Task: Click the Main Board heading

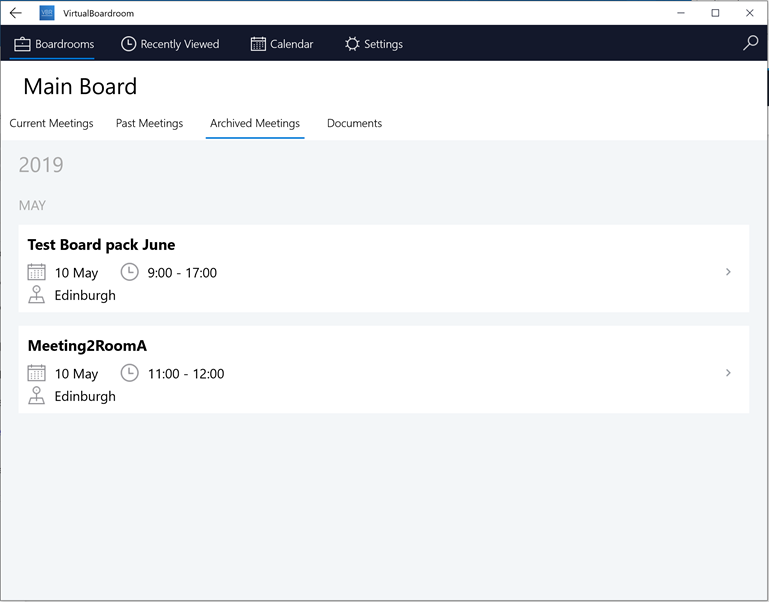Action: pyautogui.click(x=80, y=86)
